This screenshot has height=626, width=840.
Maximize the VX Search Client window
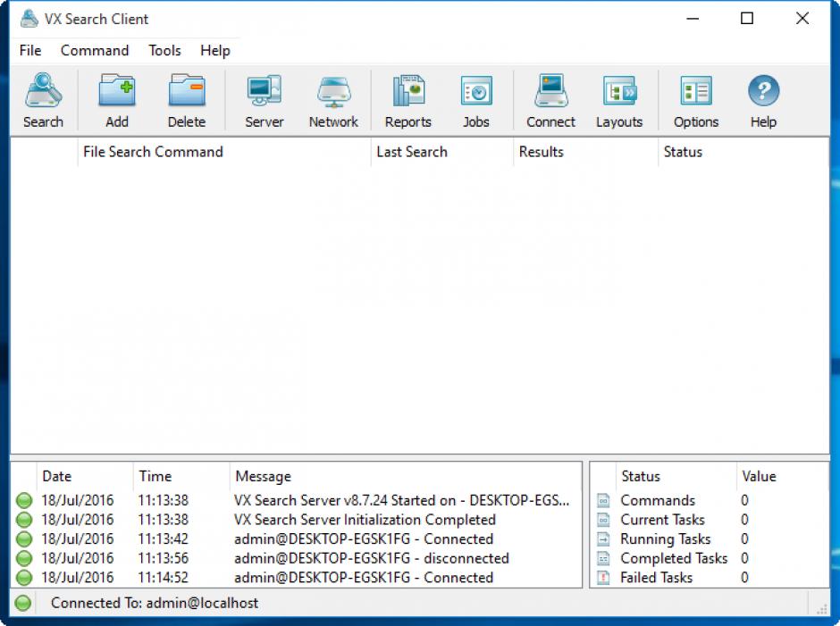click(x=747, y=19)
